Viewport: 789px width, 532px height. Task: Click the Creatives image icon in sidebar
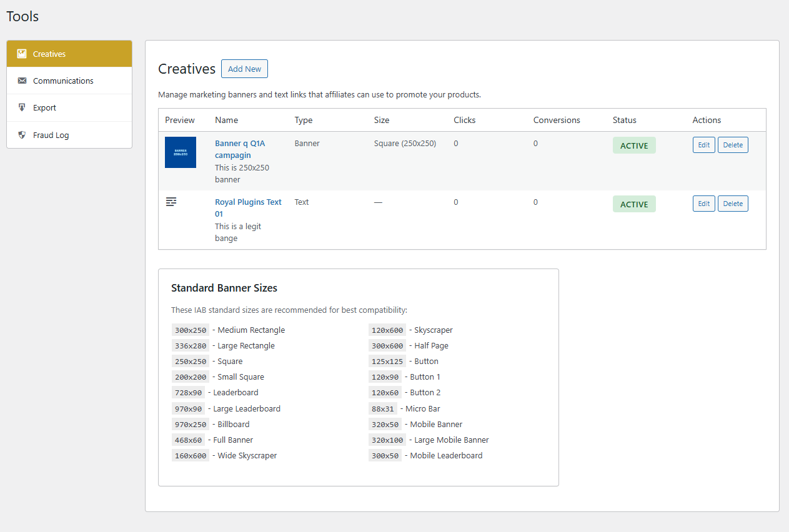(22, 54)
